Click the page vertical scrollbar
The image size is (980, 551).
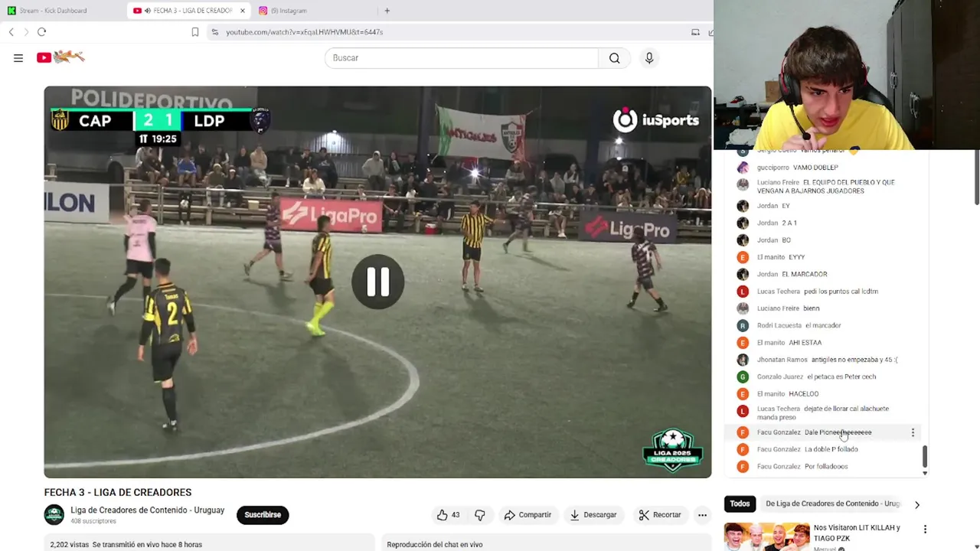(976, 178)
